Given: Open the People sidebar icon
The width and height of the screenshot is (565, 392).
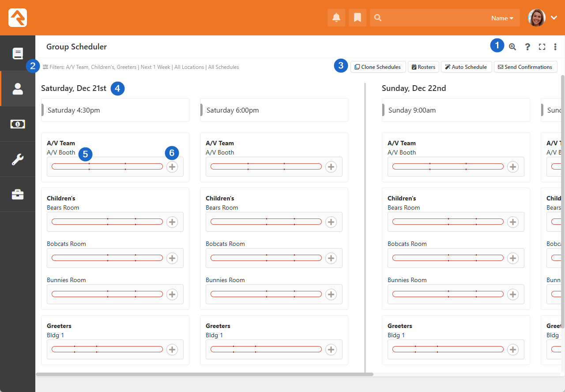Looking at the screenshot, I should [18, 89].
